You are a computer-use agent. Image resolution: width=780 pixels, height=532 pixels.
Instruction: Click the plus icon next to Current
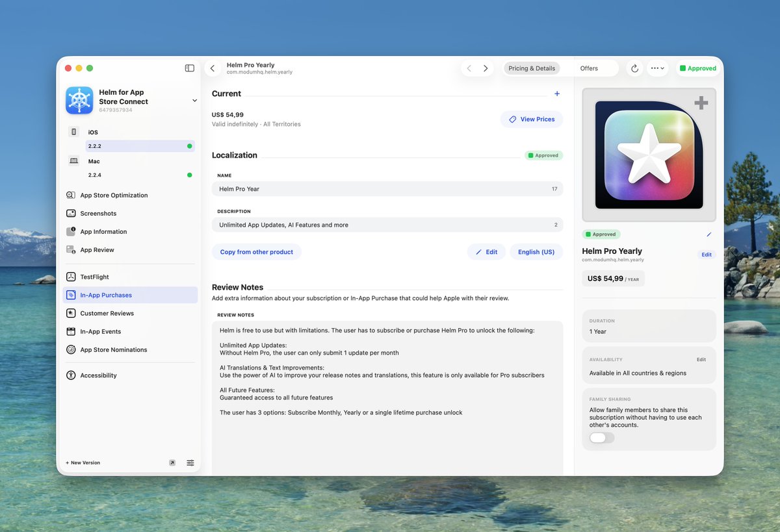click(x=557, y=94)
